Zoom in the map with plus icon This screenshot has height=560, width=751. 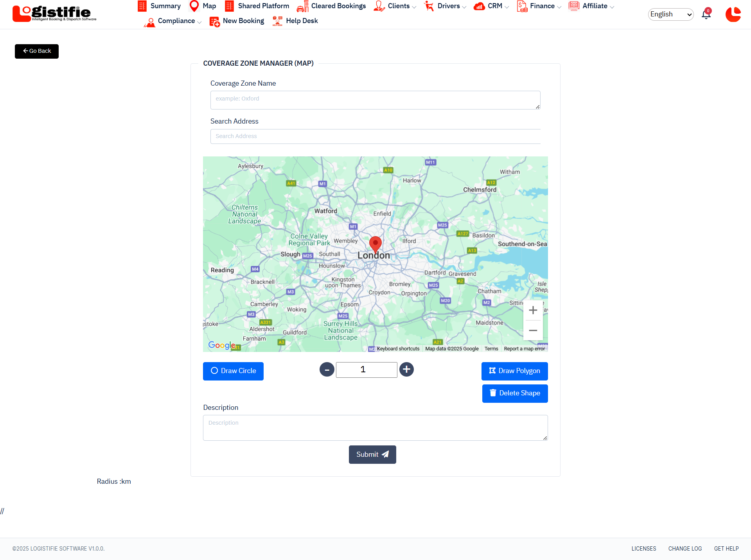click(x=533, y=311)
